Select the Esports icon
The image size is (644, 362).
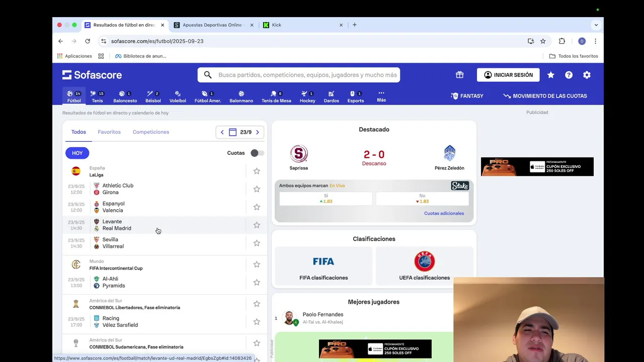(355, 97)
